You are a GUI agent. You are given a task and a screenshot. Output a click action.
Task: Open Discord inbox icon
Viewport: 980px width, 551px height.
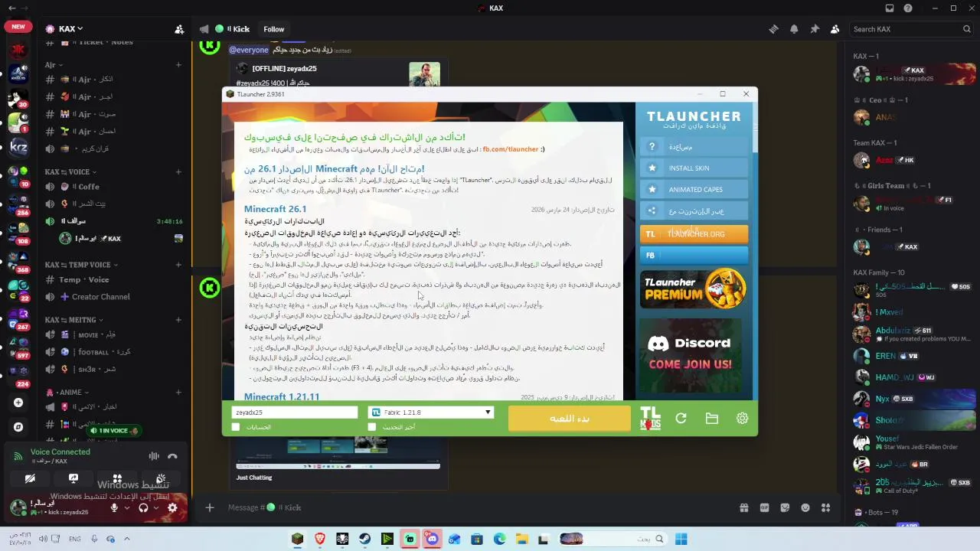point(889,8)
